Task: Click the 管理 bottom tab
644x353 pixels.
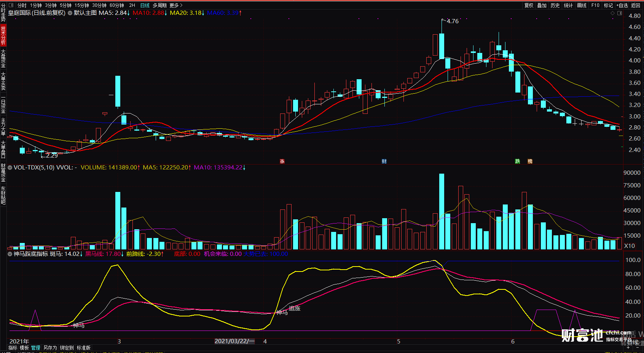Action: point(36,348)
